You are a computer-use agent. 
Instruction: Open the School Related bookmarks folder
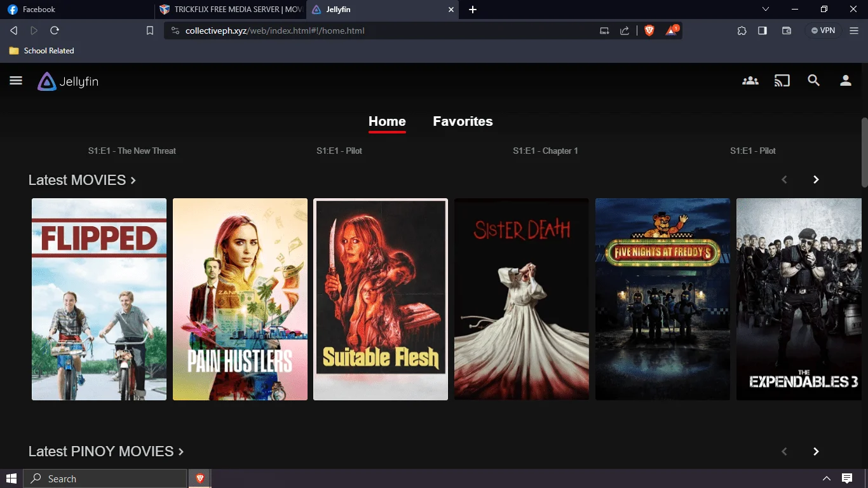click(41, 51)
